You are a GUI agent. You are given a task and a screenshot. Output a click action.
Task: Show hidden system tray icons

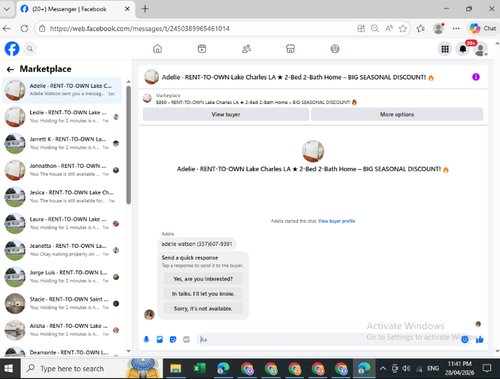tap(383, 368)
